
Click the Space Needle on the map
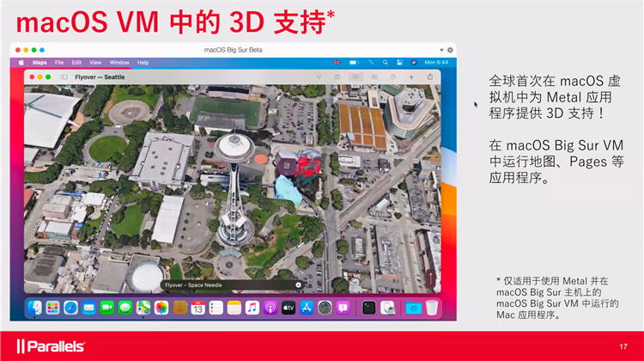point(234,189)
